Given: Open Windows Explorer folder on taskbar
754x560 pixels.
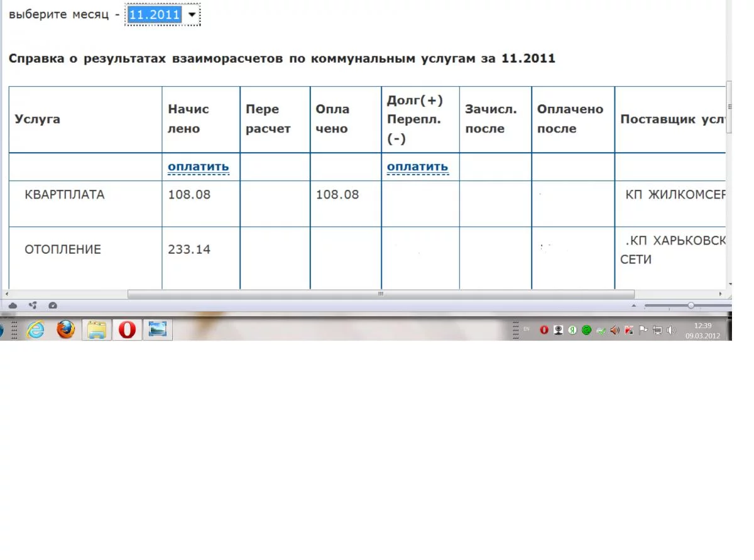Looking at the screenshot, I should [96, 329].
